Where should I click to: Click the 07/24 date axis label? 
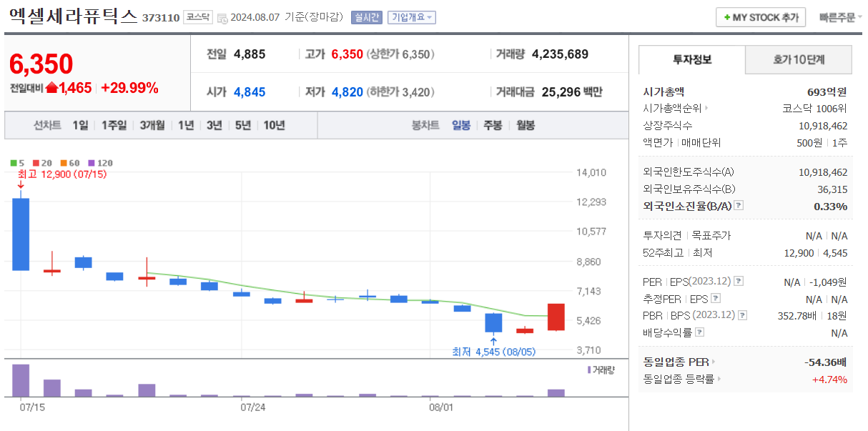coord(253,407)
